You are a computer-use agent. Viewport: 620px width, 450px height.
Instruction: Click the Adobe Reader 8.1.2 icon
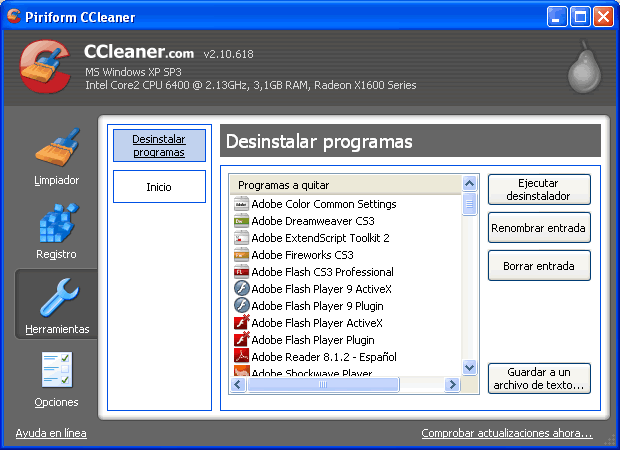241,356
